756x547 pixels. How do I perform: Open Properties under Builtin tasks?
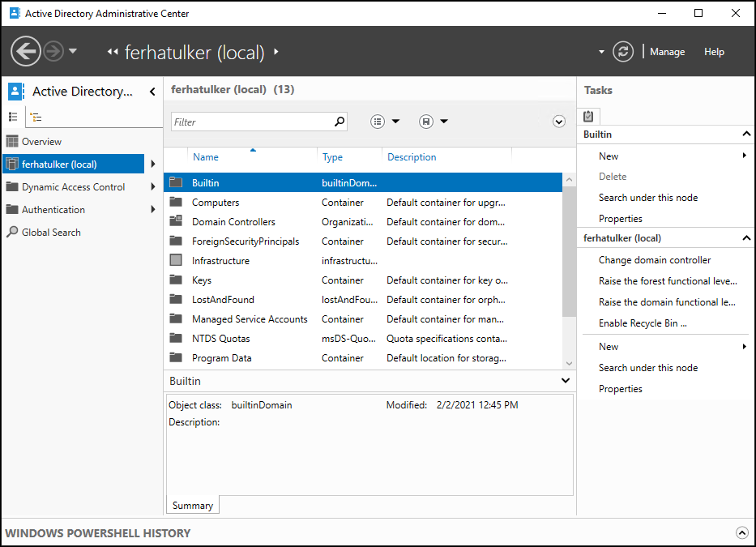(x=621, y=219)
